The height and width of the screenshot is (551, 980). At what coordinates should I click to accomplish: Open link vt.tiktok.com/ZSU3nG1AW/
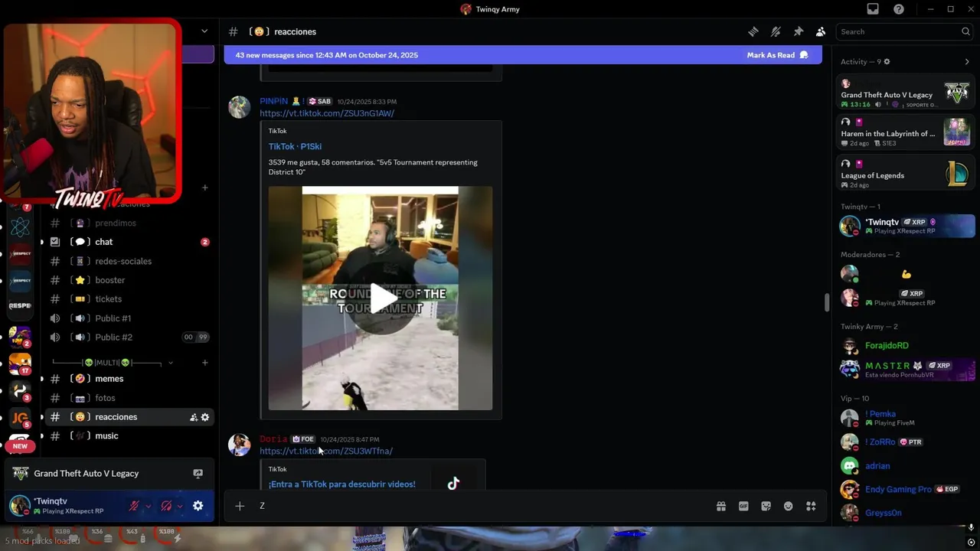[327, 113]
